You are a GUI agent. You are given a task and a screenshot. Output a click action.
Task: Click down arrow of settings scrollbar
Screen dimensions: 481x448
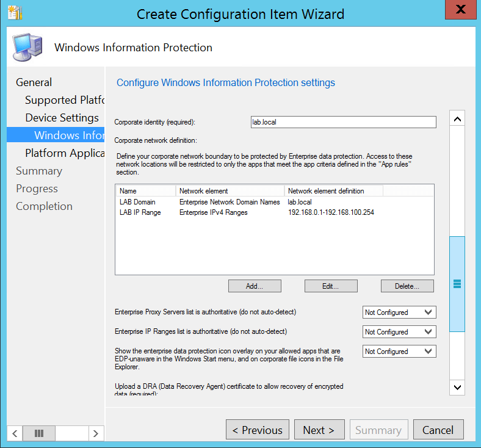[x=457, y=388]
